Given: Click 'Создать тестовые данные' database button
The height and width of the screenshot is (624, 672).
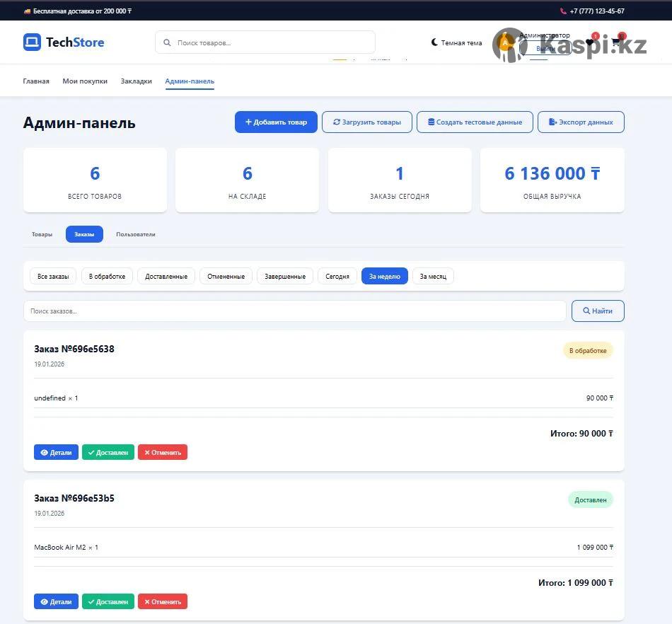Looking at the screenshot, I should [475, 122].
